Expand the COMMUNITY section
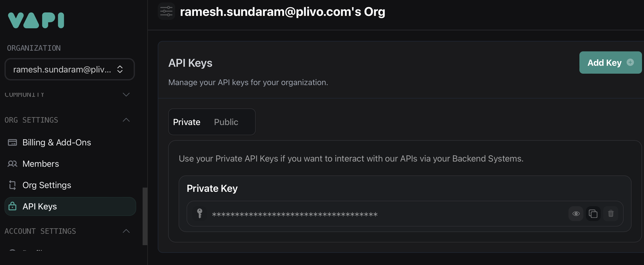Viewport: 644px width, 265px height. tap(126, 94)
